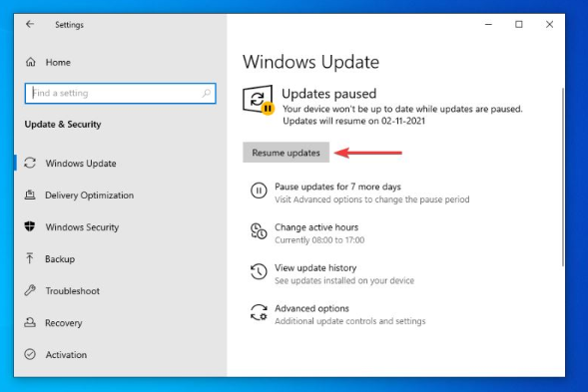Click the Windows Update page heading
Screen dimensions: 588x392
[x=310, y=62]
